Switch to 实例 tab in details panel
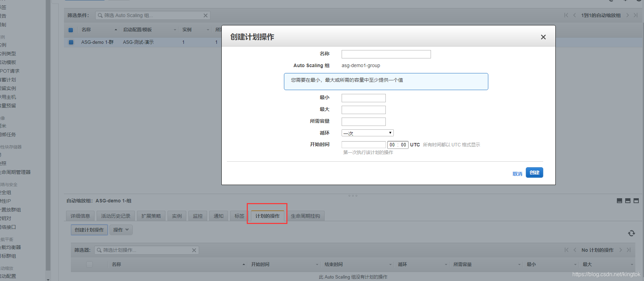 coord(177,216)
